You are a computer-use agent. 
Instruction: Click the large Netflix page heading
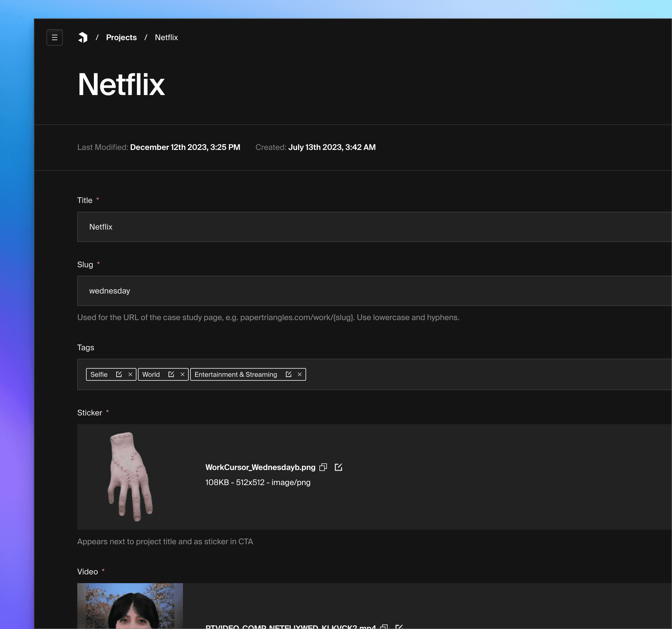pos(121,84)
